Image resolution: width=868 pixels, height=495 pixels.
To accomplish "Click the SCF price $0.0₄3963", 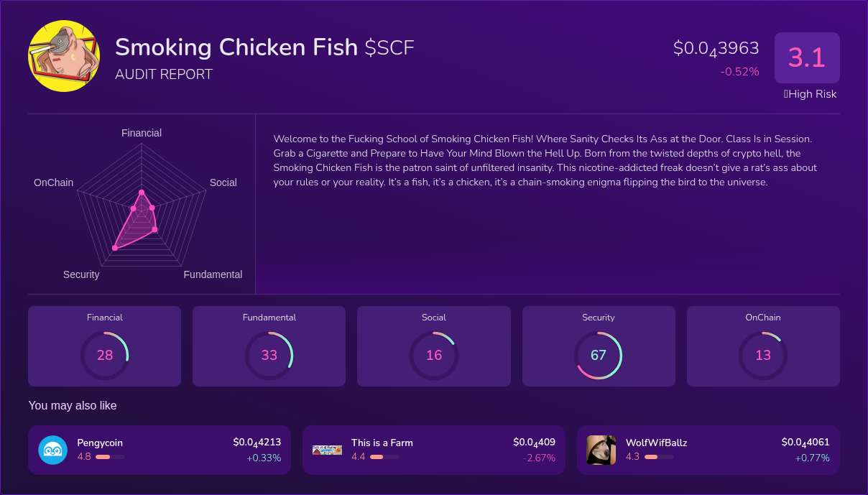I will [716, 48].
